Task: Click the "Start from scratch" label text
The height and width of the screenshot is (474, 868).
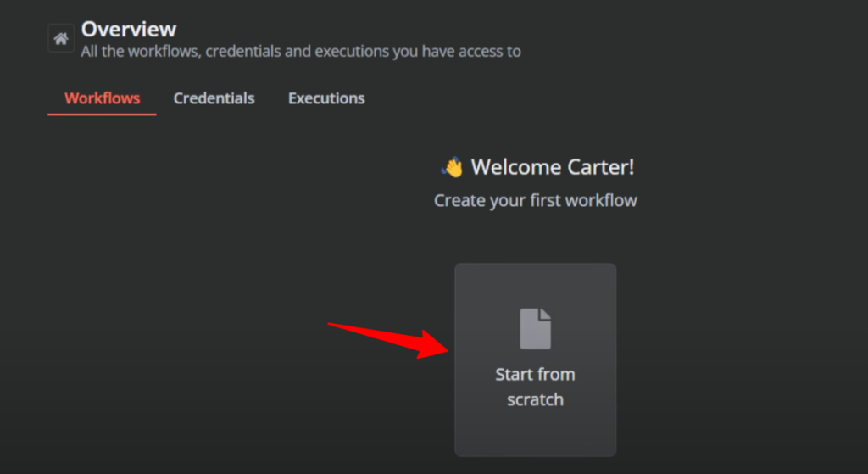Action: (x=535, y=387)
